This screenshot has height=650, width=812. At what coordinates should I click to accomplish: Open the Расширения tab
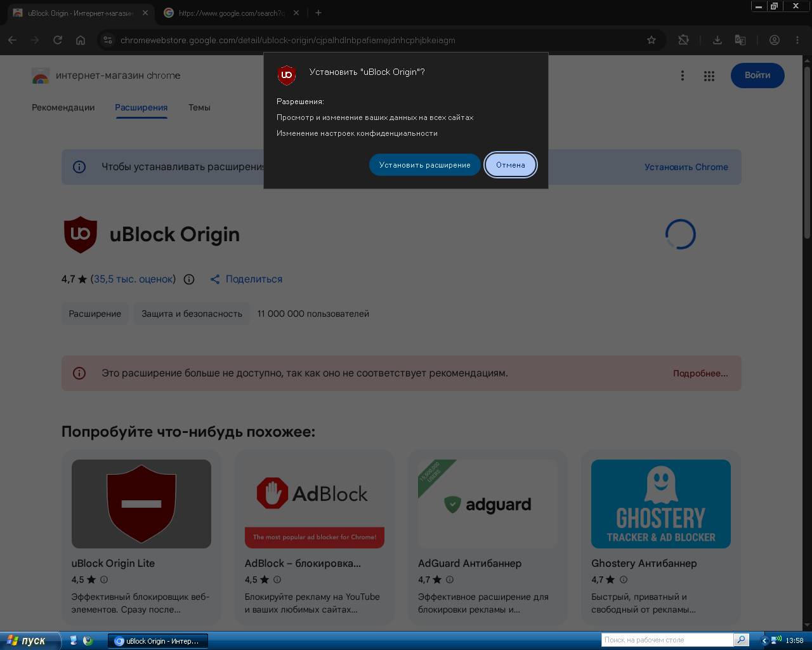tap(141, 107)
